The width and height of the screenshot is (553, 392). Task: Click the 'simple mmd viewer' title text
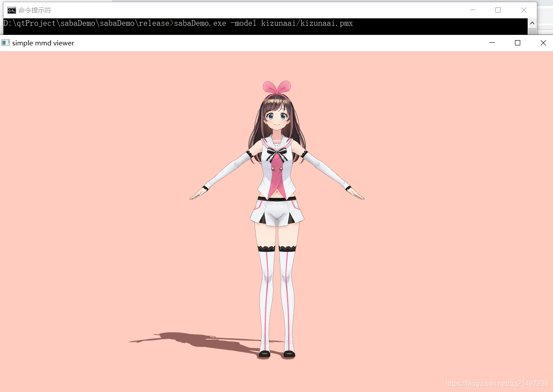[x=43, y=43]
